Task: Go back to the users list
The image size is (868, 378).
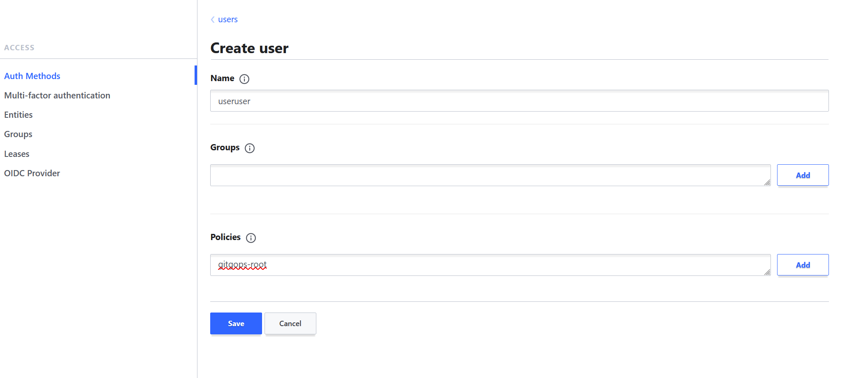Action: pos(227,19)
